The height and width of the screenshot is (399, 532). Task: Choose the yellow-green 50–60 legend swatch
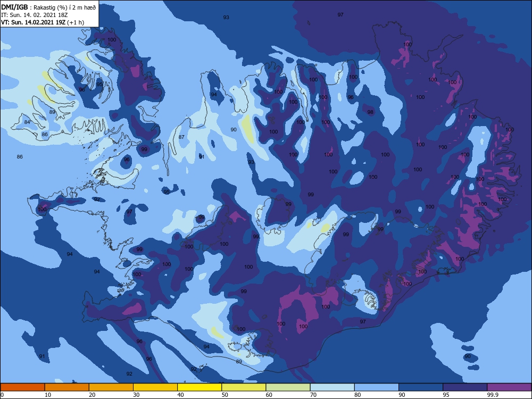pyautogui.click(x=244, y=387)
